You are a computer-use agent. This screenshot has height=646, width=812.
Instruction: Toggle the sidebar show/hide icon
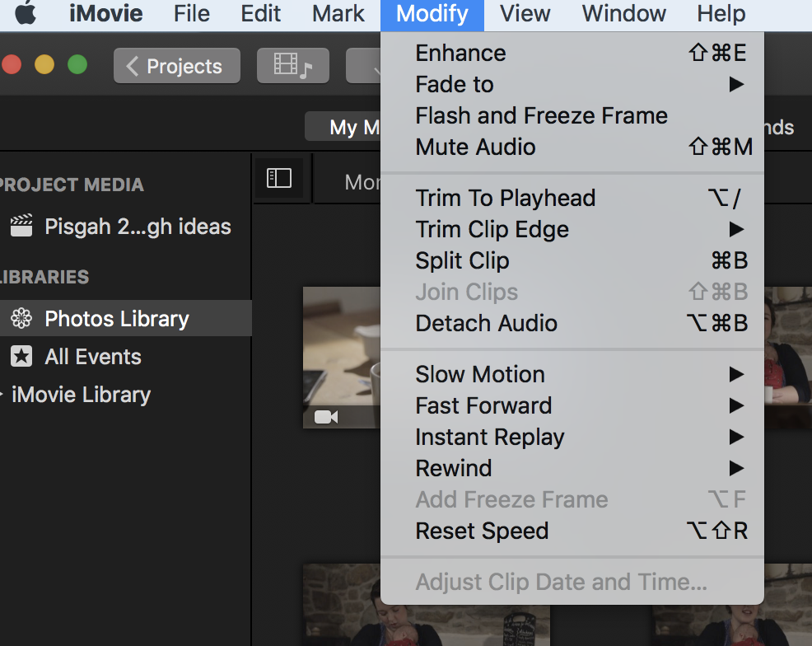tap(279, 178)
